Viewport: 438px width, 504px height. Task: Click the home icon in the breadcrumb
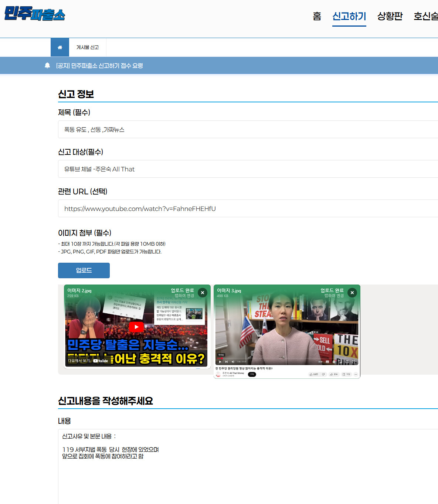pyautogui.click(x=60, y=47)
